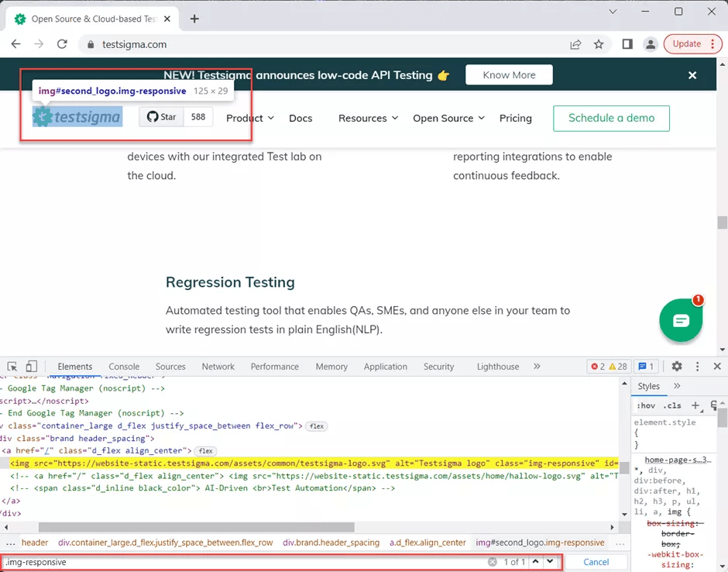
Task: Toggle the device toolbar icon
Action: 31,366
